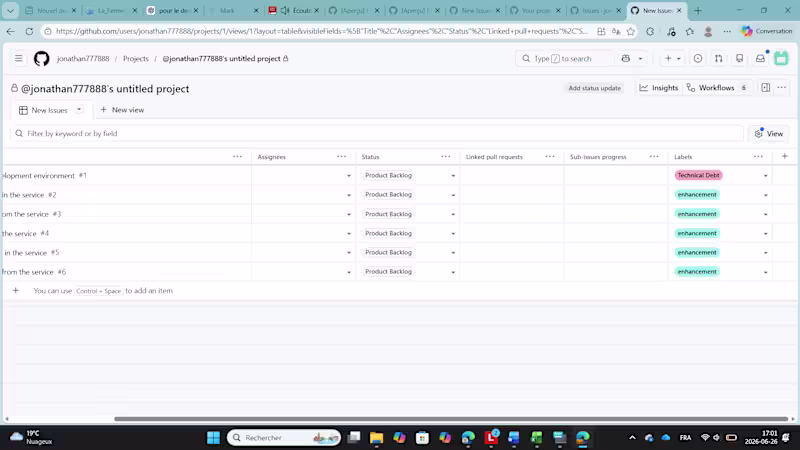800x450 pixels.
Task: Open the View settings button
Action: [x=769, y=134]
